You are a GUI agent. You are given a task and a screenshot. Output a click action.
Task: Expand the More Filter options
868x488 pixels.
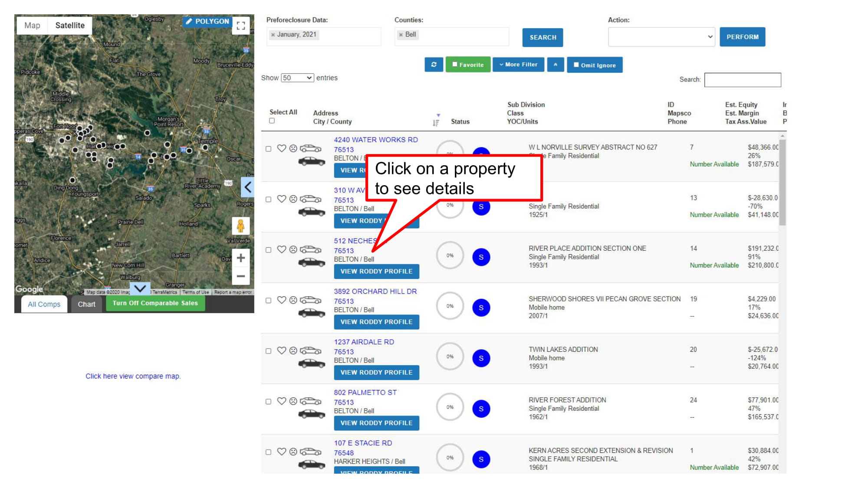[518, 65]
